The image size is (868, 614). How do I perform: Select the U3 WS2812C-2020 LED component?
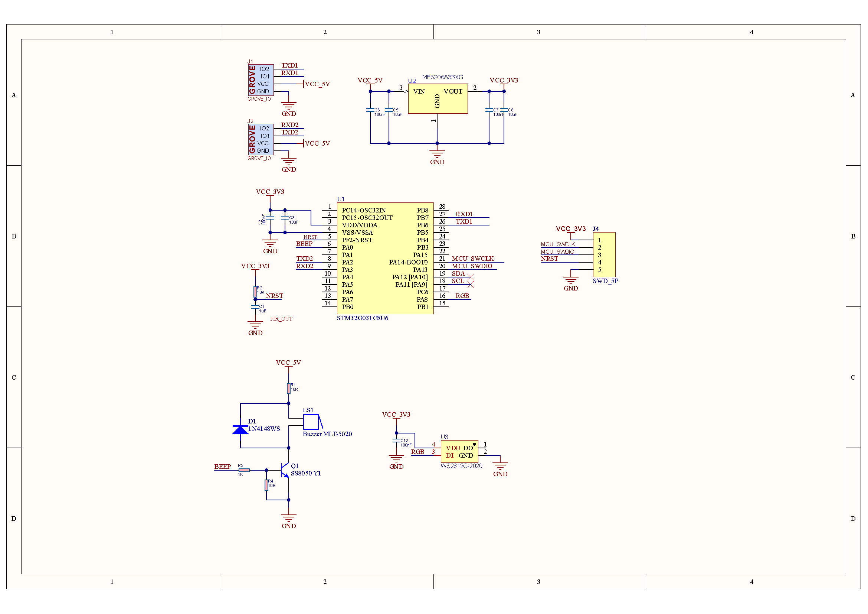pos(459,451)
